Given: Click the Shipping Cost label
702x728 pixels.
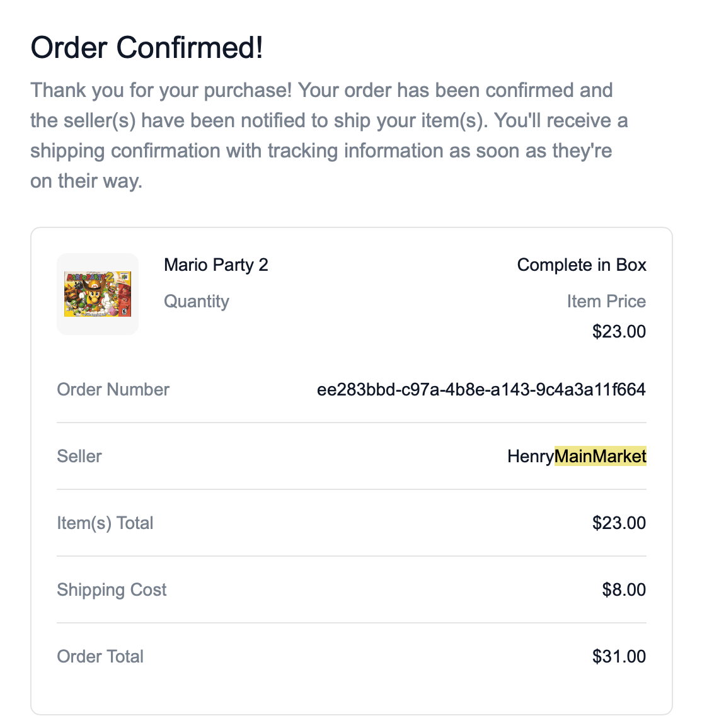Looking at the screenshot, I should click(x=112, y=589).
